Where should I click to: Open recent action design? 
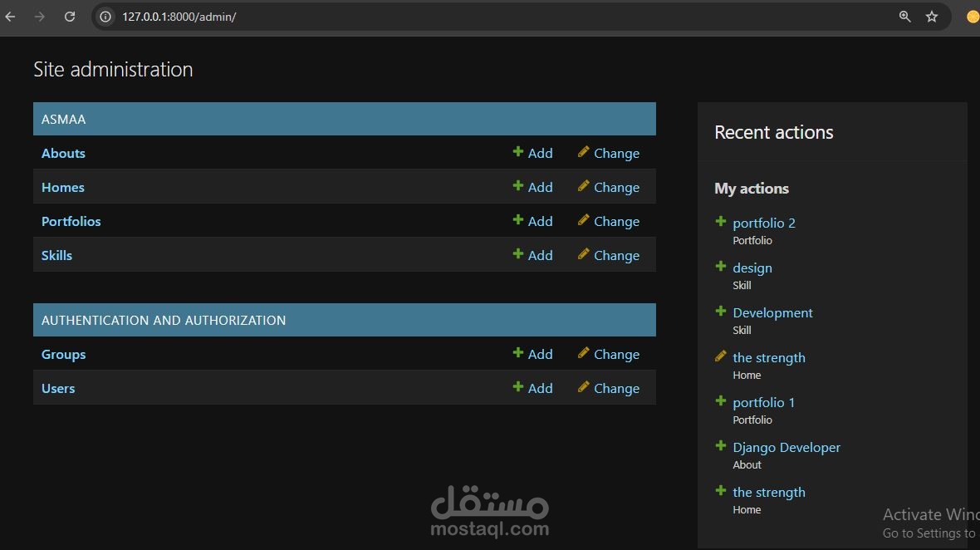point(752,268)
